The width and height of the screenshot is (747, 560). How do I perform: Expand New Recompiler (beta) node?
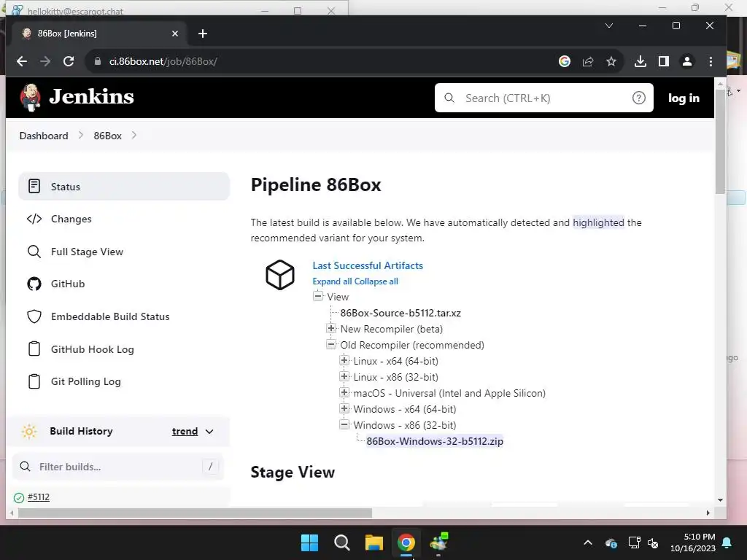click(x=331, y=329)
